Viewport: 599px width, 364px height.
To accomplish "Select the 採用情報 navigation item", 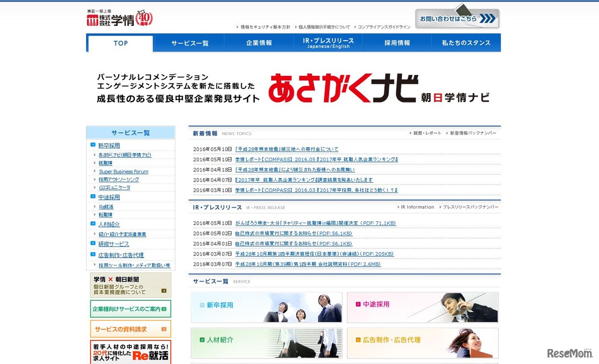I will pyautogui.click(x=397, y=43).
